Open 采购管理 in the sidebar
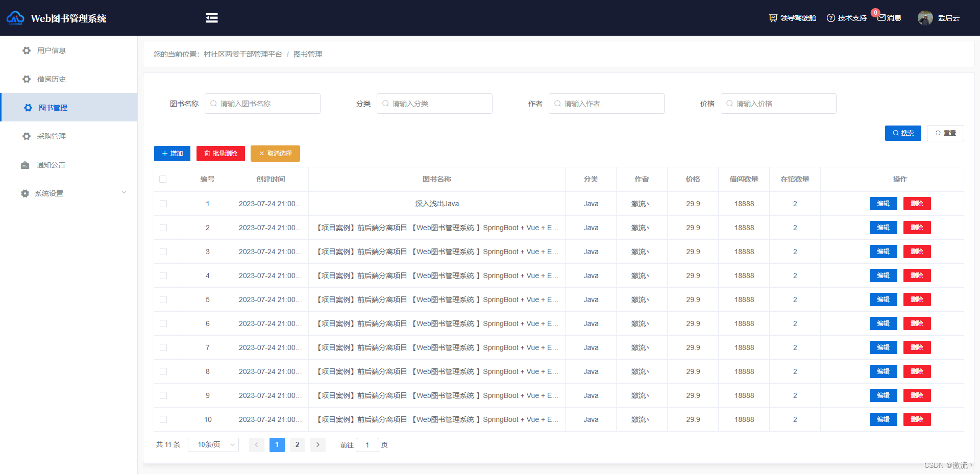 [x=69, y=136]
